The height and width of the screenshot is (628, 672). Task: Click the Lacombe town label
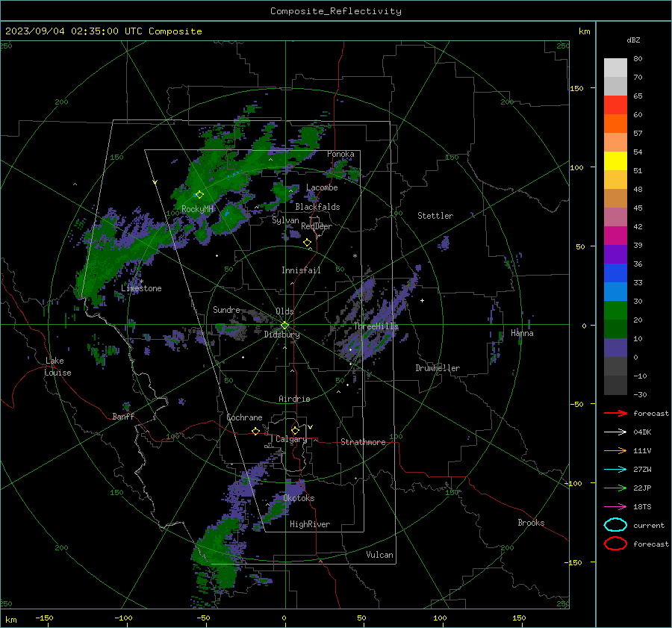click(x=322, y=187)
